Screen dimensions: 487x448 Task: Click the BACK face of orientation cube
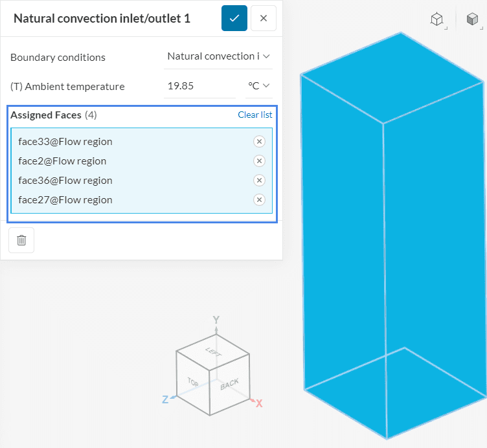click(229, 384)
